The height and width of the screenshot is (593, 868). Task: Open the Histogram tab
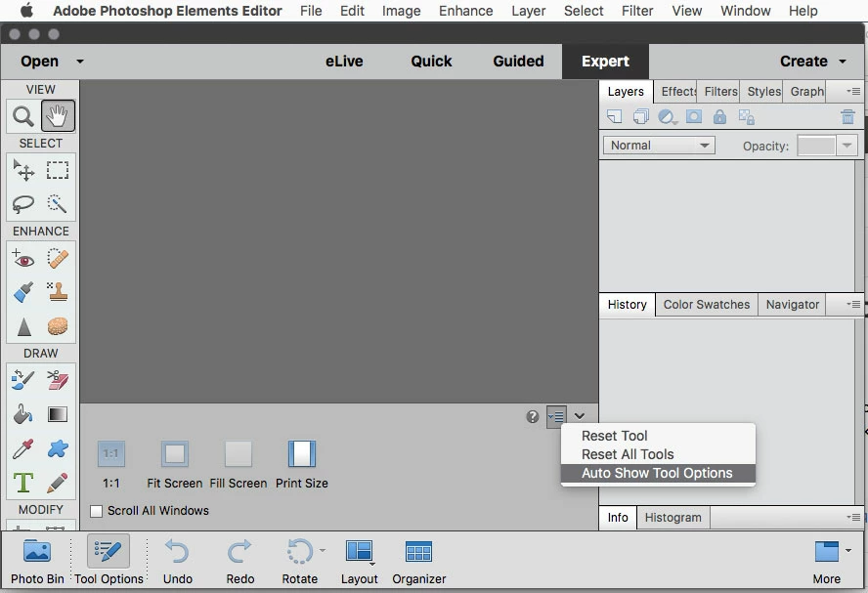coord(673,518)
